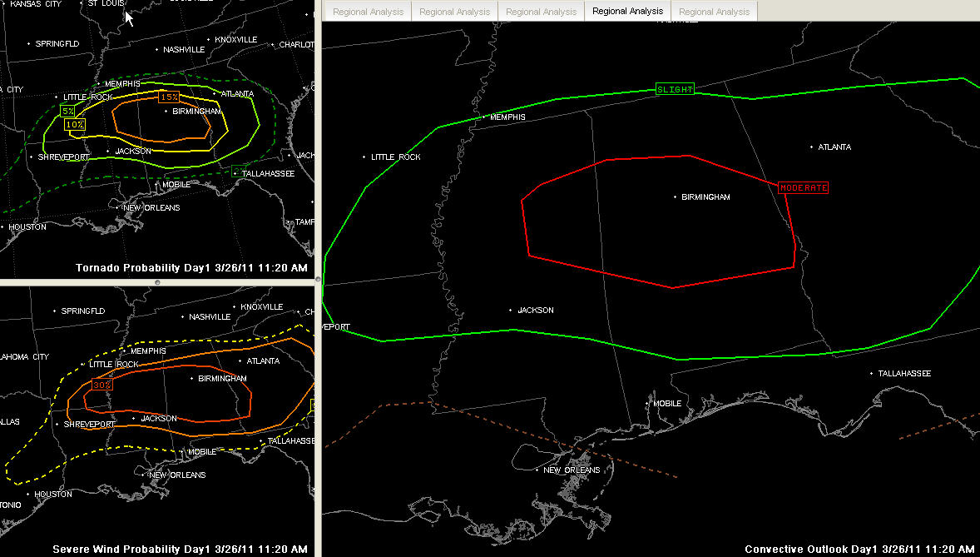The width and height of the screenshot is (980, 557).
Task: Click the 30% severe wind probability label
Action: point(102,385)
